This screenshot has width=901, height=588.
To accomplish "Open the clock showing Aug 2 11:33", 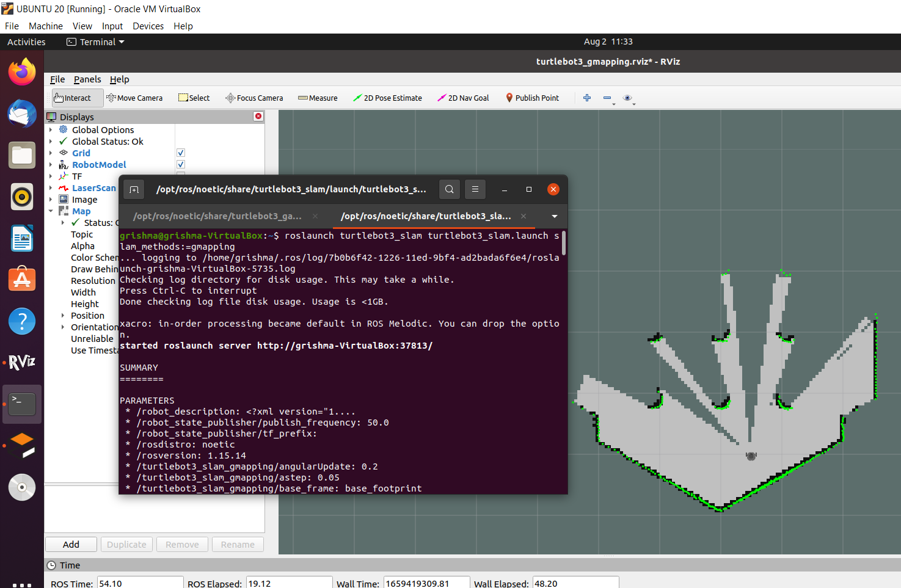I will (608, 42).
